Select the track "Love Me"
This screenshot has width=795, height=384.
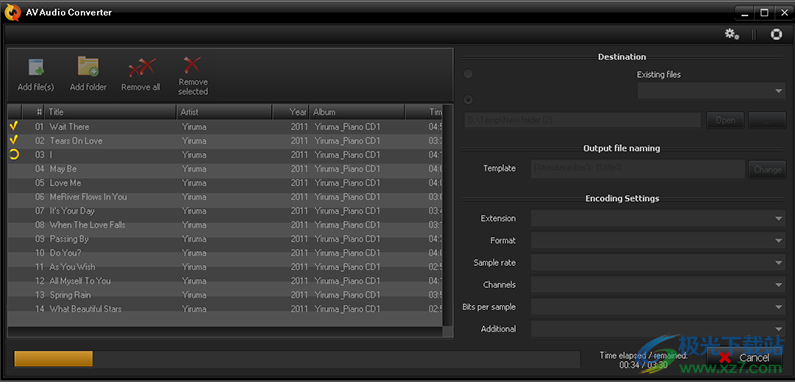tap(225, 183)
